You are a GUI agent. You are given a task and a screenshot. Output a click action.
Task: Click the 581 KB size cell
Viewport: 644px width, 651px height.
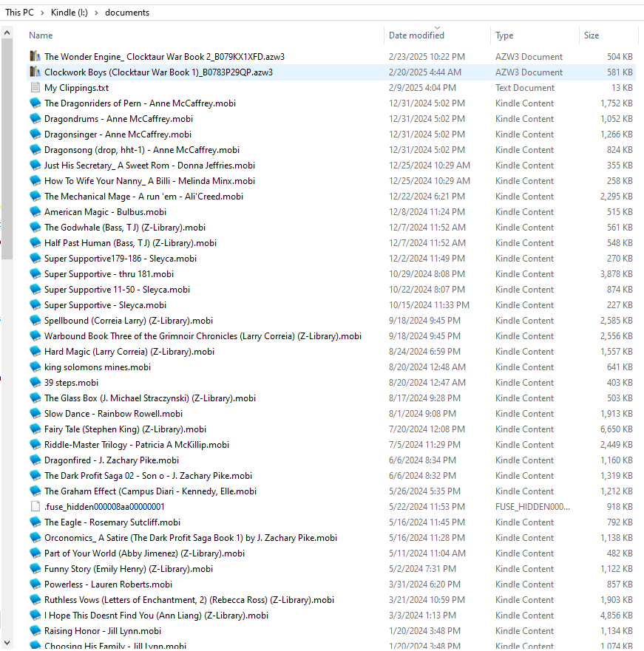[x=620, y=72]
